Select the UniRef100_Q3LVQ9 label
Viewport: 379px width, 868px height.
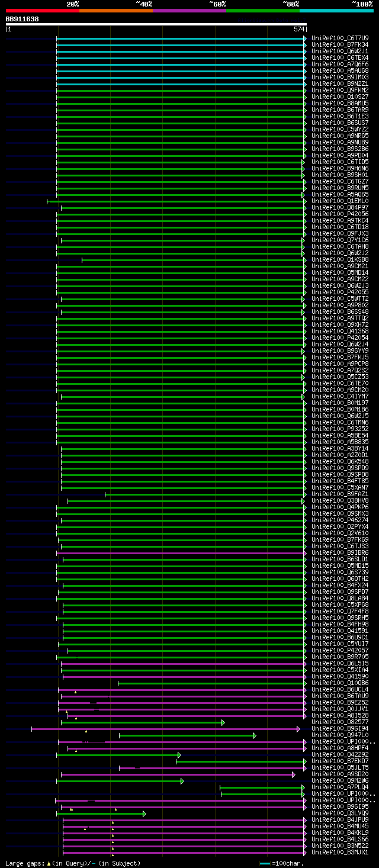(x=340, y=813)
